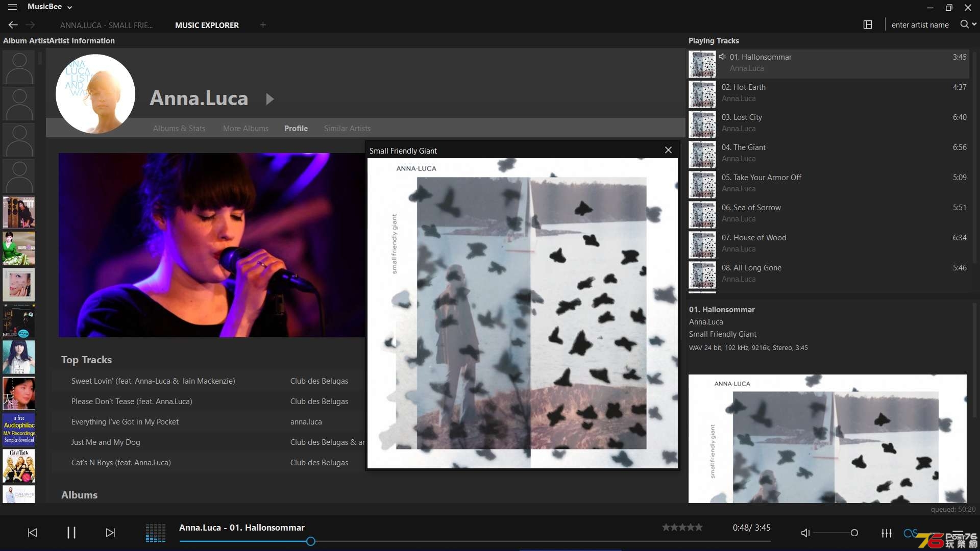Pause playback

pyautogui.click(x=71, y=533)
